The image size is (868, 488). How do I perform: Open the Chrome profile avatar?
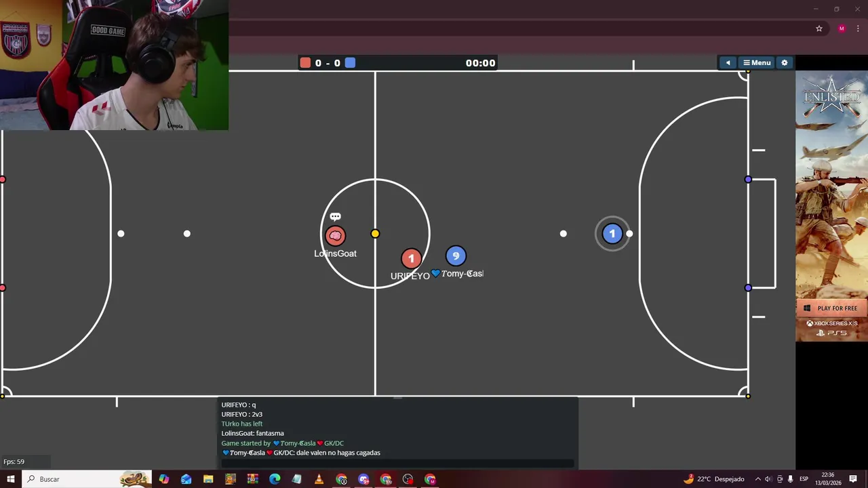tap(842, 28)
